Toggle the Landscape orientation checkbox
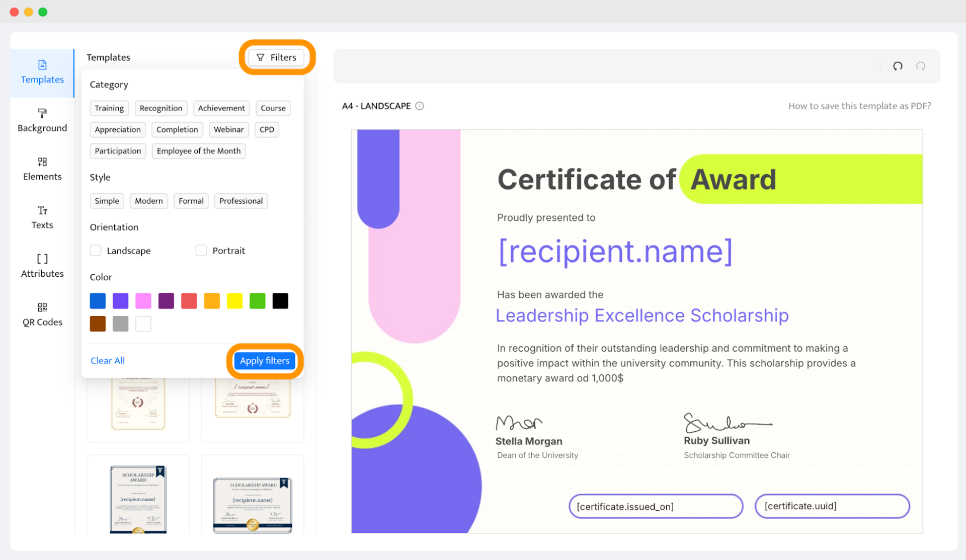The image size is (966, 560). [x=96, y=250]
